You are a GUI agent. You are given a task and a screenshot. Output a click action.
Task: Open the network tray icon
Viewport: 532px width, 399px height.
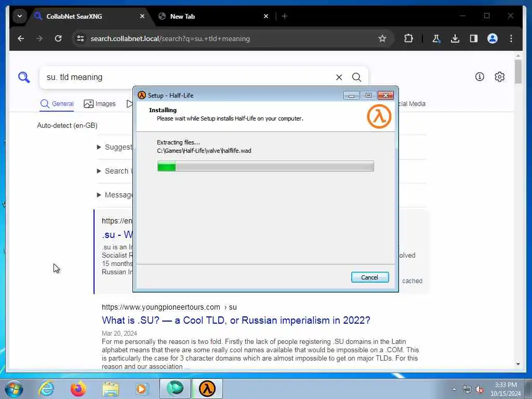[x=467, y=390]
